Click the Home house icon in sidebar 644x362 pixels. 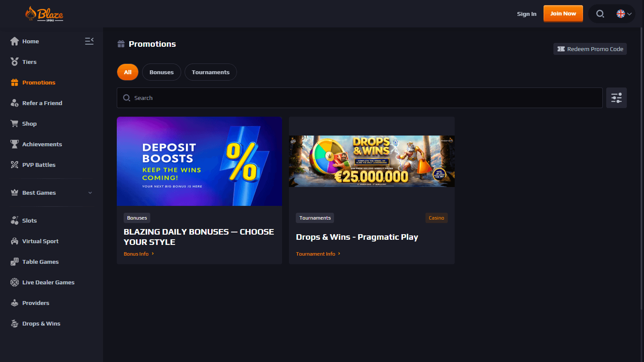[x=15, y=41]
